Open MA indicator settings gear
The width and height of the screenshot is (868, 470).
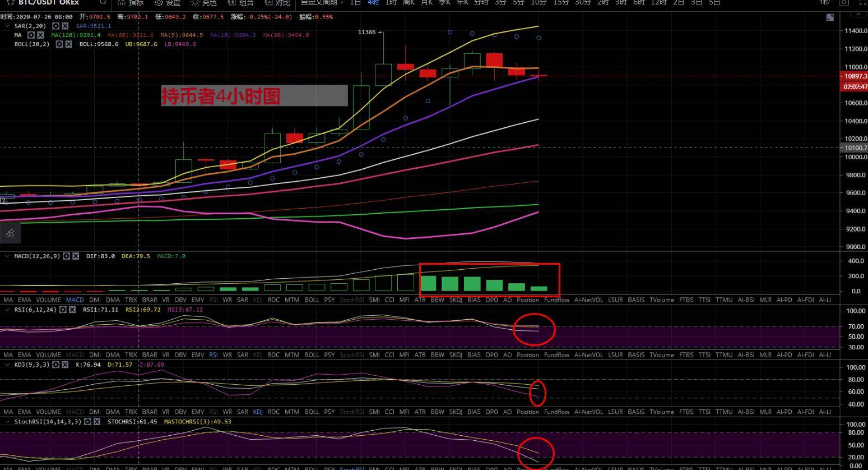click(x=31, y=35)
